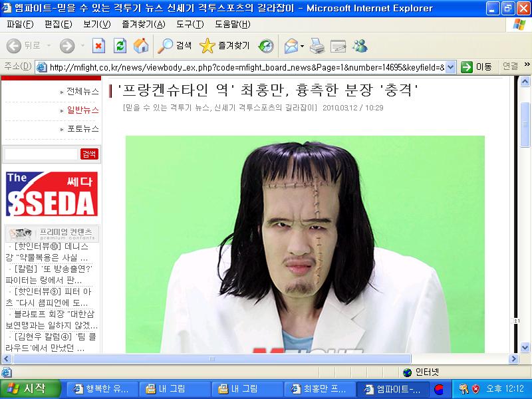Screen dimensions: 532x399
Task: Click the article photo on green background
Action: [305, 244]
